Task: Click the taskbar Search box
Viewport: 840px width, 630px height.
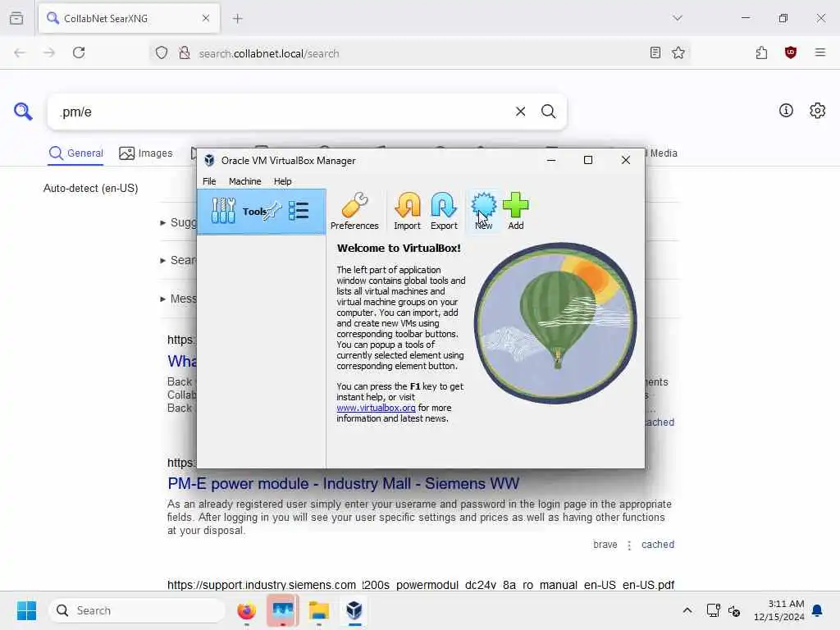Action: [x=137, y=610]
